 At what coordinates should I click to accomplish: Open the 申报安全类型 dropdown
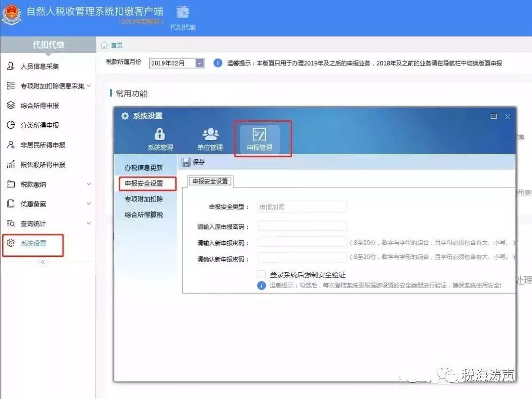pyautogui.click(x=302, y=207)
